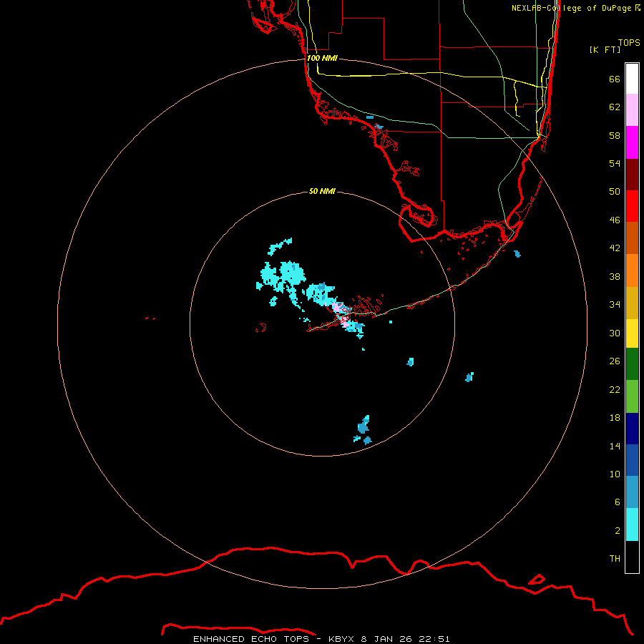644x644 pixels.
Task: Pick the dark orange legend swatch
Action: tap(632, 238)
